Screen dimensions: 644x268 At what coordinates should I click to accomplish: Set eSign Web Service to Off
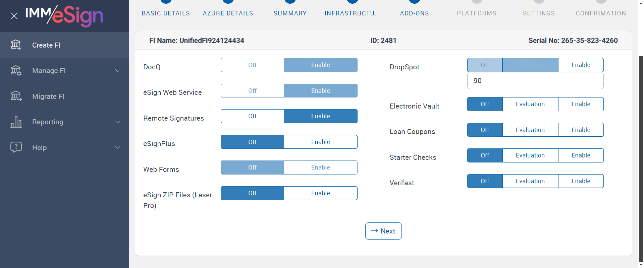(x=252, y=91)
